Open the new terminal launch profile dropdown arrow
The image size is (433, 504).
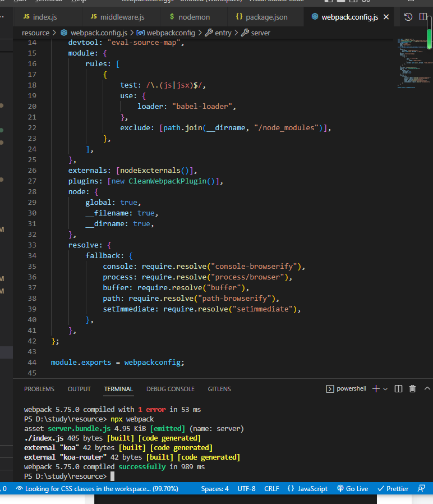tap(385, 389)
